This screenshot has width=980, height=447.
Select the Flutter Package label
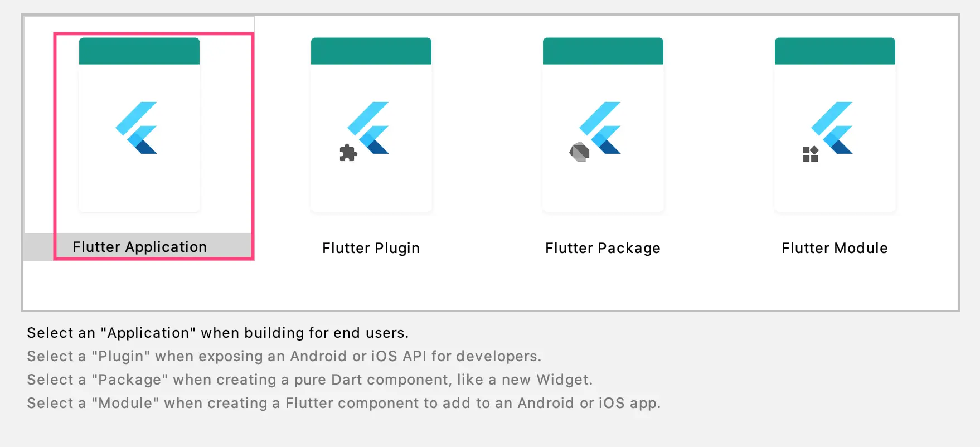(x=603, y=248)
